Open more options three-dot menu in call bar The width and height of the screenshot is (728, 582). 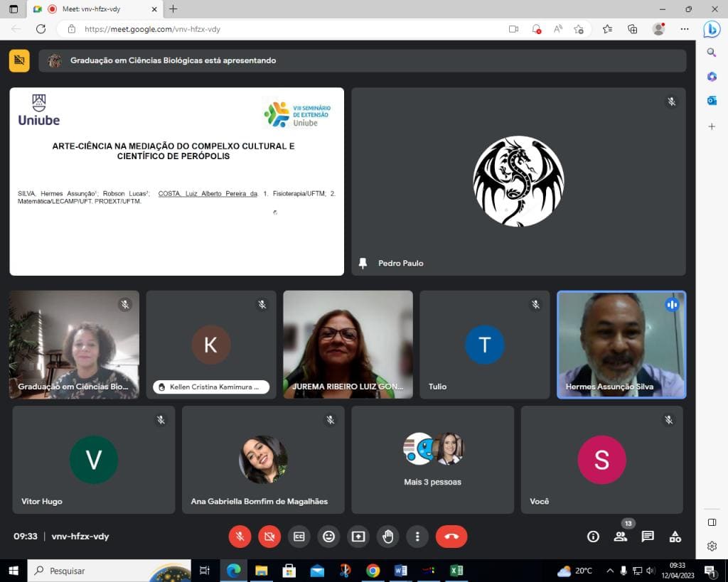tap(417, 537)
